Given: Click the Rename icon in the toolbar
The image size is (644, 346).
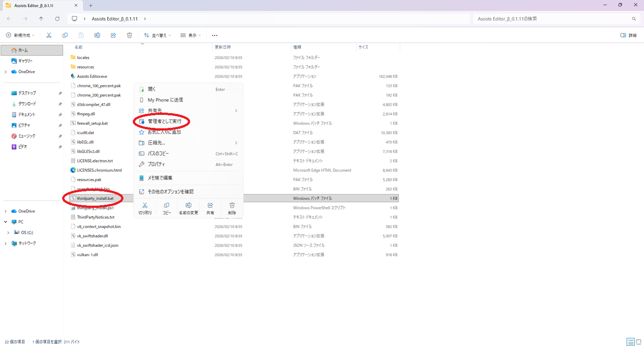Looking at the screenshot, I should (97, 35).
